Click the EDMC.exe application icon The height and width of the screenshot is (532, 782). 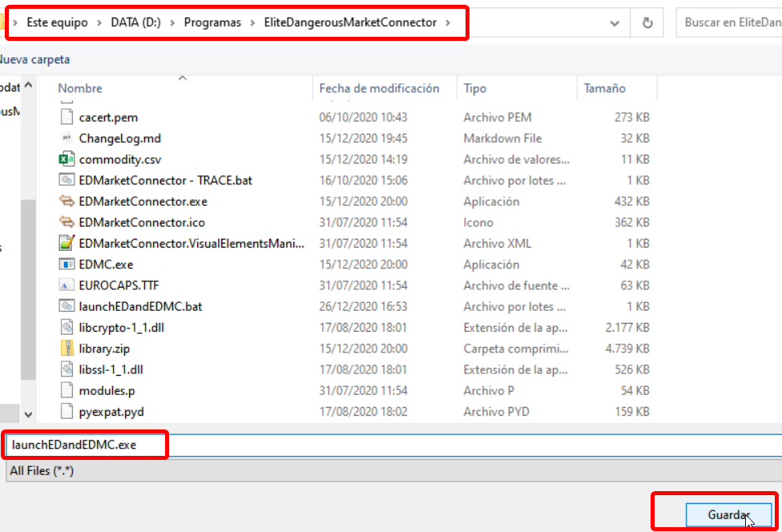pos(67,264)
